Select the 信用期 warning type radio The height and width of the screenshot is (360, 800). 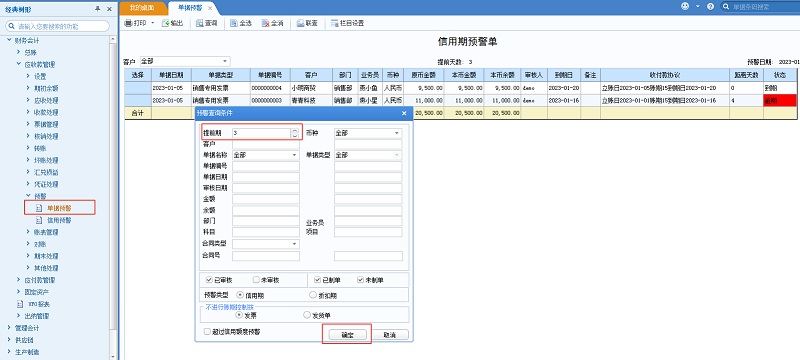tap(240, 295)
